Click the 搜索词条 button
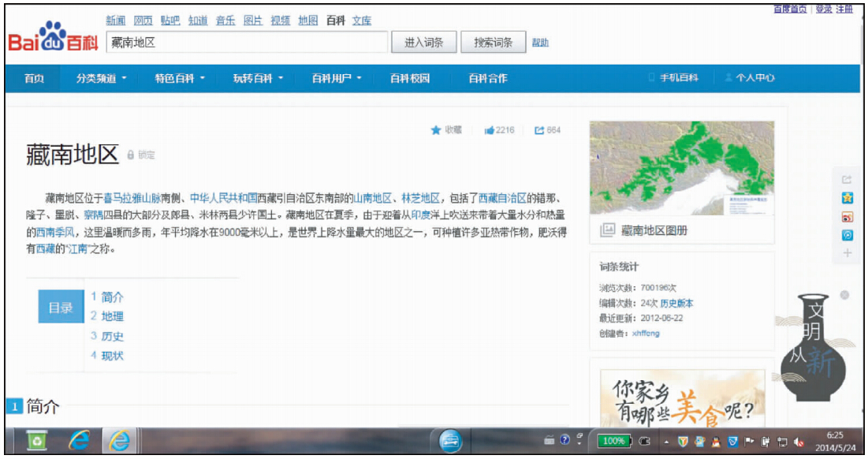 493,43
